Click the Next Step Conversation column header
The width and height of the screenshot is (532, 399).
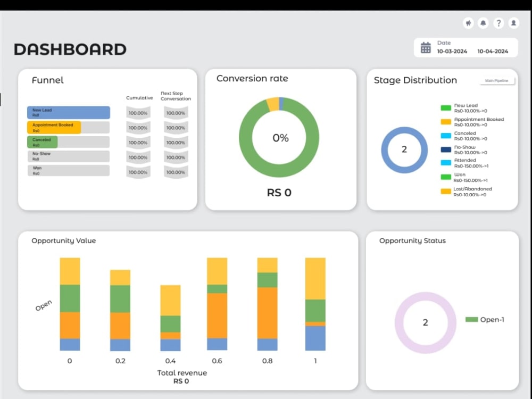tap(176, 96)
